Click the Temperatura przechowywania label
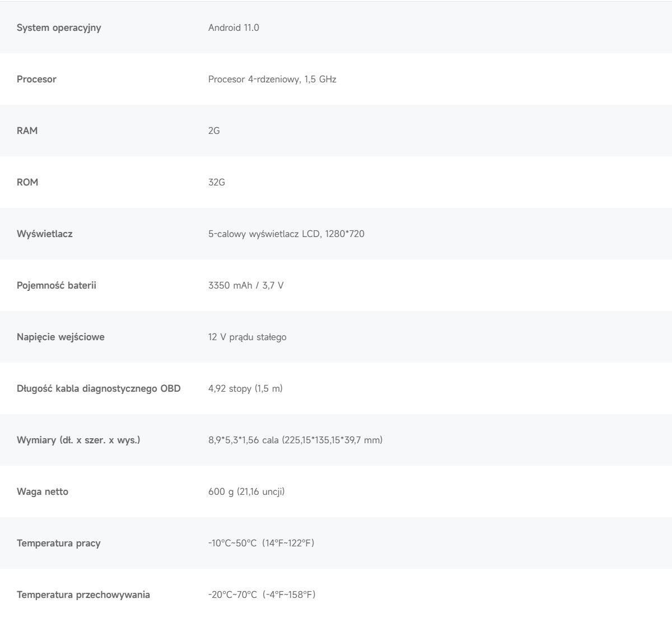Image resolution: width=672 pixels, height=622 pixels. coord(83,595)
